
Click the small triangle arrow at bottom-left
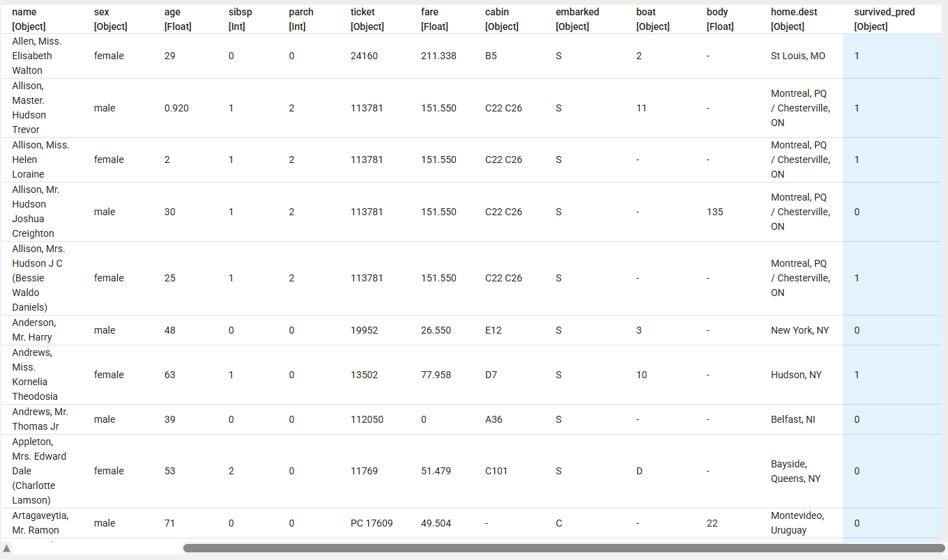click(7, 548)
